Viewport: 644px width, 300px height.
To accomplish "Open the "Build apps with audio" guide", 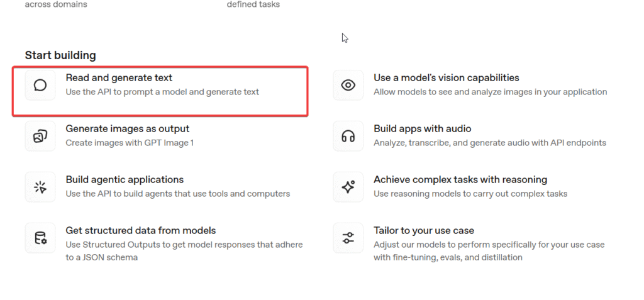I will click(422, 129).
